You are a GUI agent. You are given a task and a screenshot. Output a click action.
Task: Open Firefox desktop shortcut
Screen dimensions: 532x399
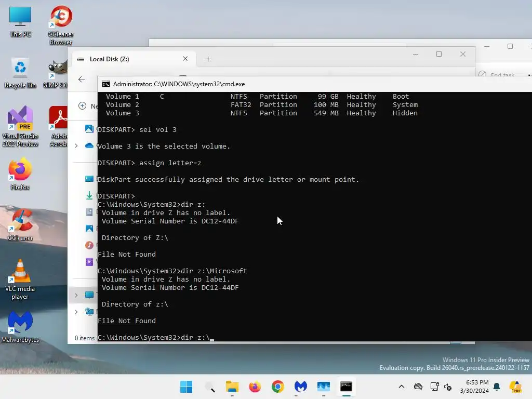coord(20,174)
